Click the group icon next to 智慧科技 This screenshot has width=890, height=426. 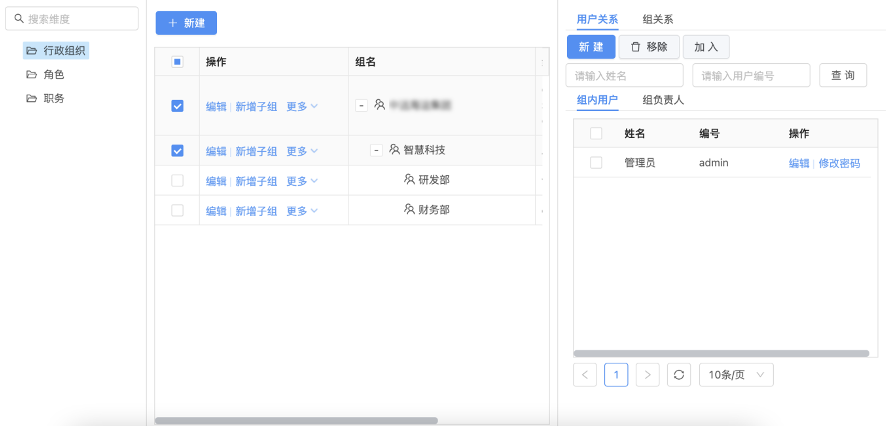(394, 150)
